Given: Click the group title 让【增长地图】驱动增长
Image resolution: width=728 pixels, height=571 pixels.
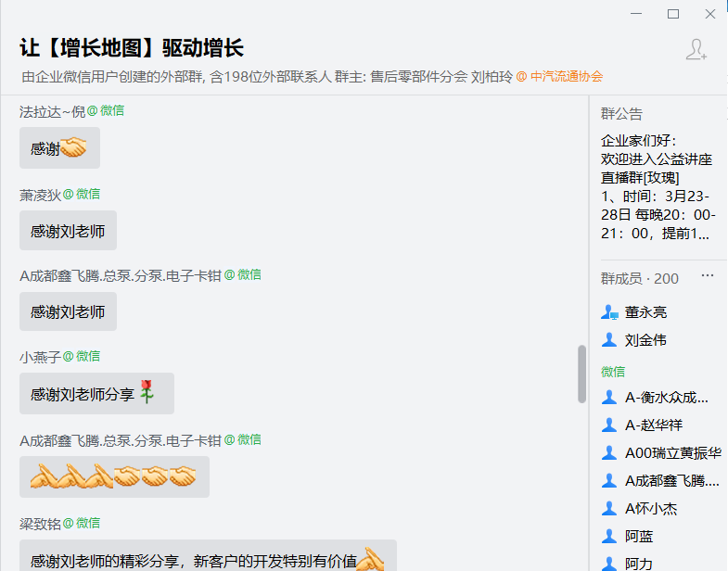Looking at the screenshot, I should tap(132, 48).
